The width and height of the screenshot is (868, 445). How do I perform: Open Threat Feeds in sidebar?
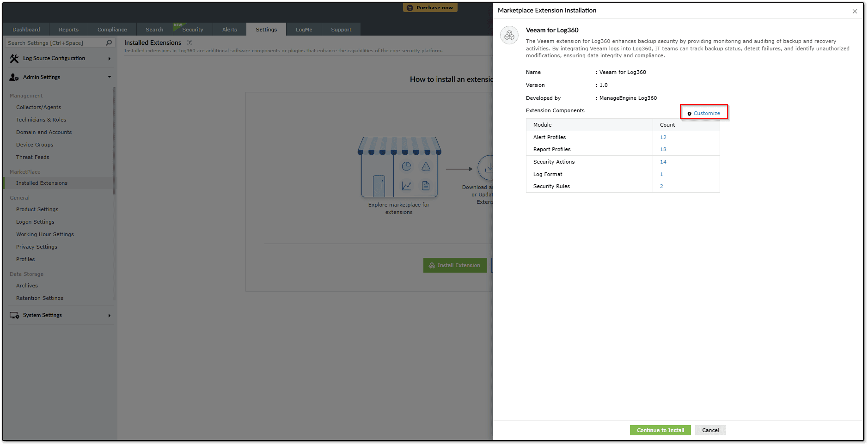(33, 157)
